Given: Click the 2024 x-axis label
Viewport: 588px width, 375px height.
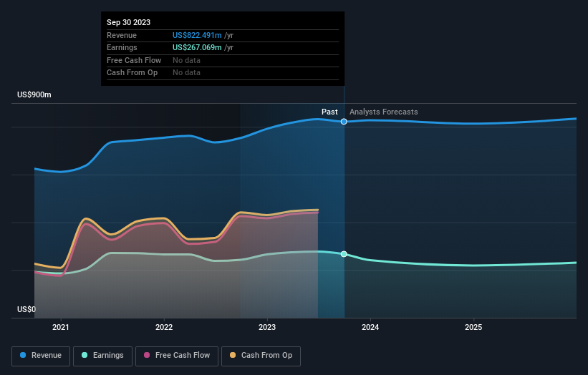Looking at the screenshot, I should pos(370,327).
